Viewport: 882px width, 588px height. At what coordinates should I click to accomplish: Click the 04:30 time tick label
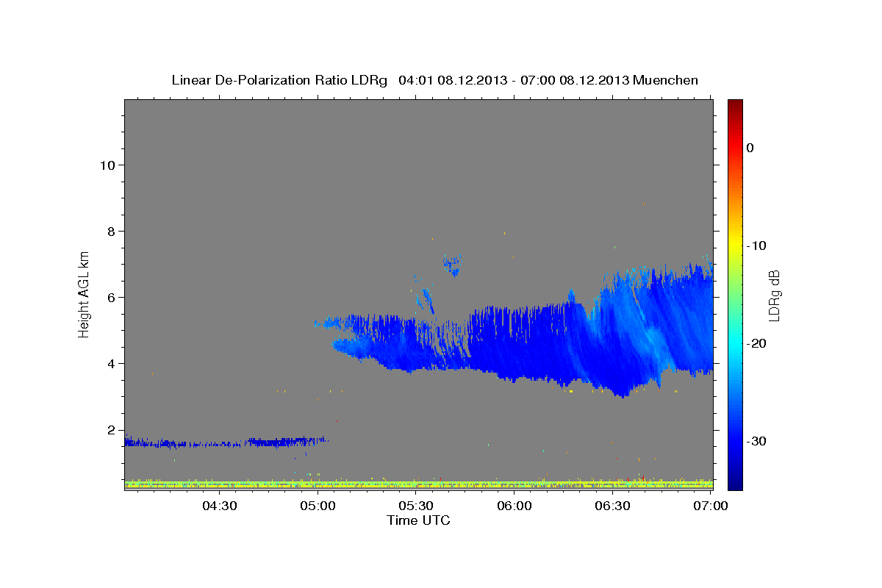[219, 506]
